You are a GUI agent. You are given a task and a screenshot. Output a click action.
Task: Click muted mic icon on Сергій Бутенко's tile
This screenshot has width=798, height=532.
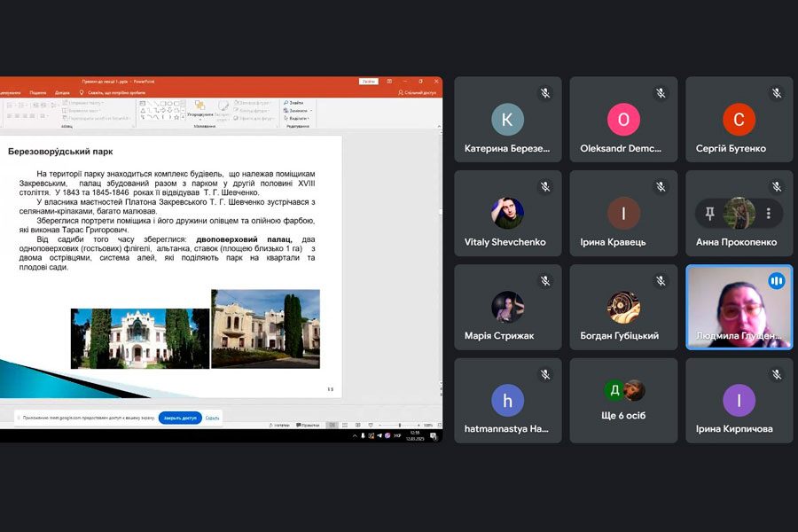776,93
